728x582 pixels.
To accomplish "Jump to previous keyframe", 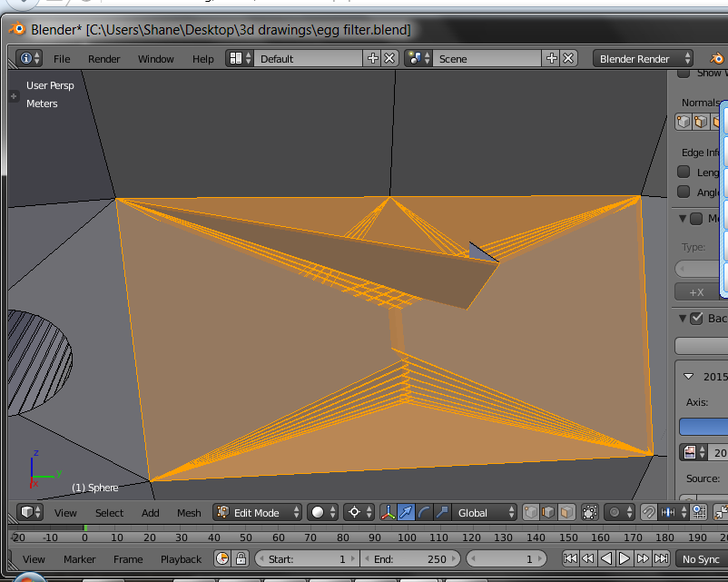I will coord(588,558).
